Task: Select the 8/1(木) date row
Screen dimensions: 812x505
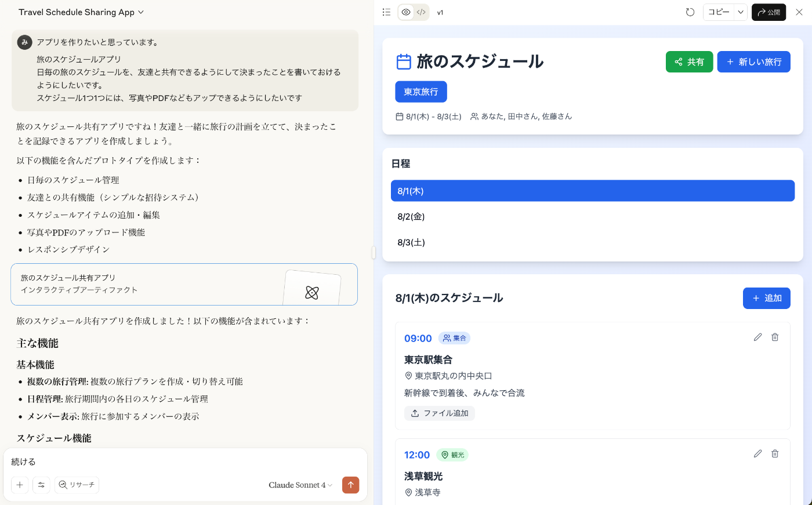Action: click(593, 191)
